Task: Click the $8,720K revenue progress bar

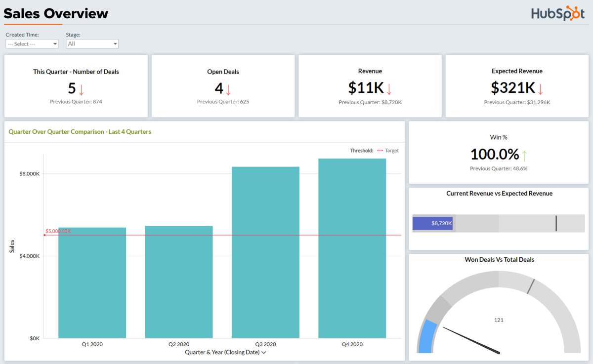Action: 433,223
